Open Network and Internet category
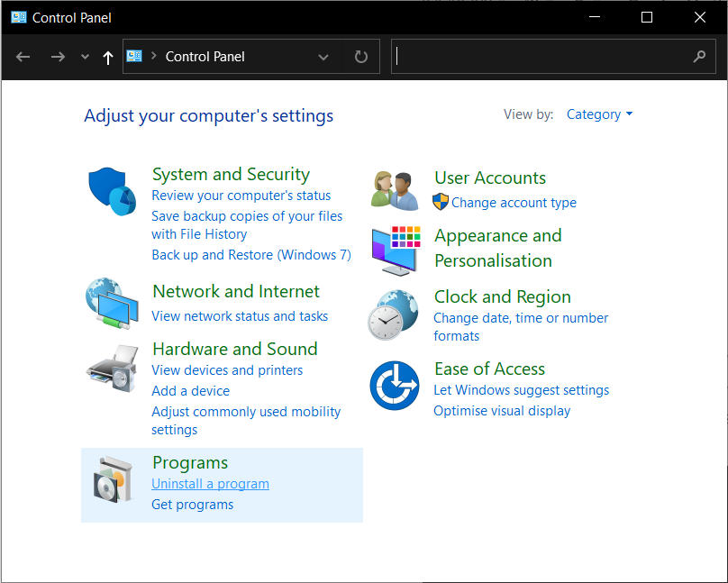 point(236,292)
